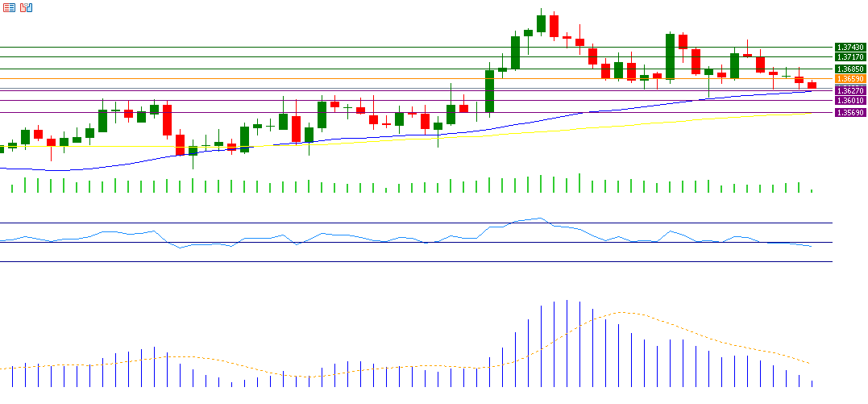Click the 1.36270 price level label
The height and width of the screenshot is (404, 868).
click(x=849, y=91)
